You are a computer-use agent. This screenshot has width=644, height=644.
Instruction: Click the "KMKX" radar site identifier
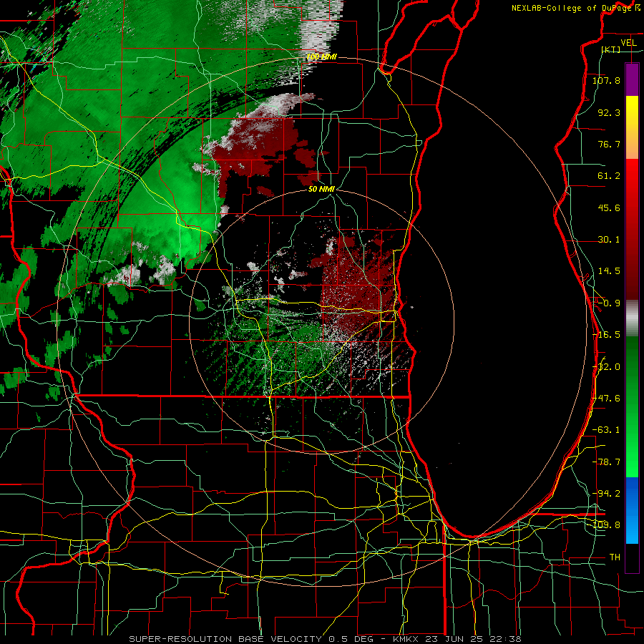[x=406, y=639]
